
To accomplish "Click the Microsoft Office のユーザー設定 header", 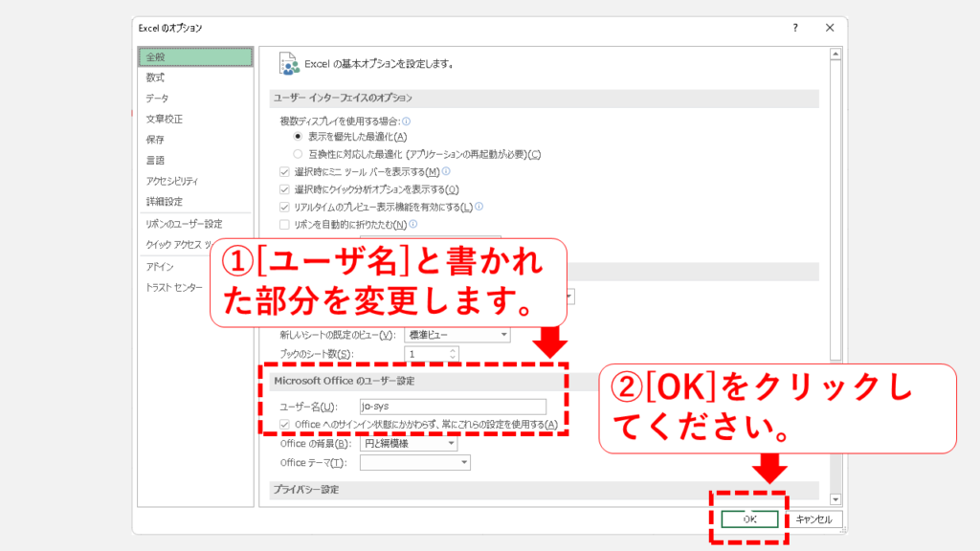I will tap(345, 381).
